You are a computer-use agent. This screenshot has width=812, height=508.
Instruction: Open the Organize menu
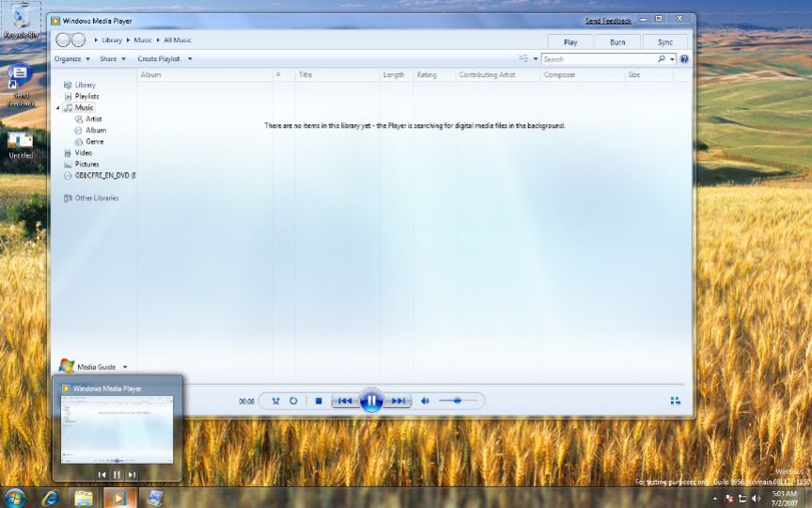click(72, 59)
